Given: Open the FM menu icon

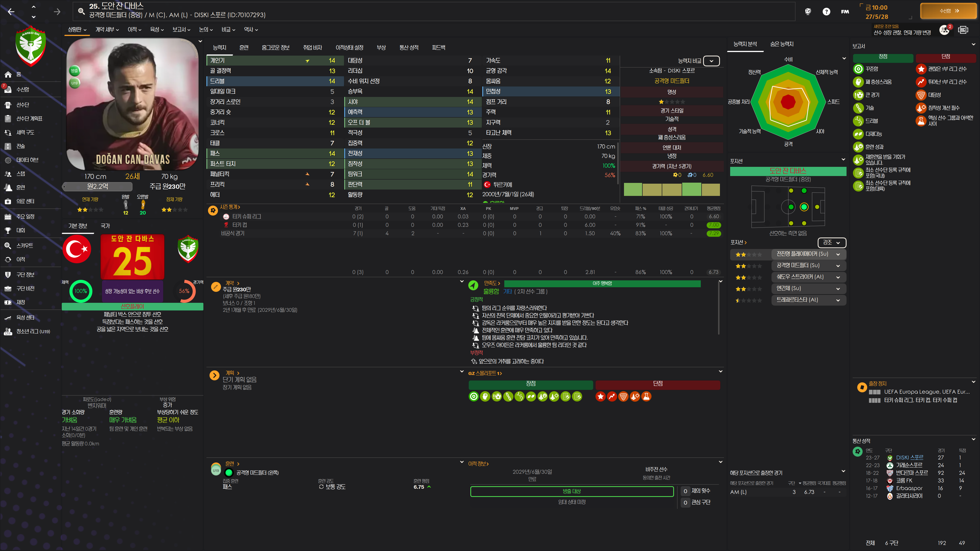Looking at the screenshot, I should coord(844,11).
